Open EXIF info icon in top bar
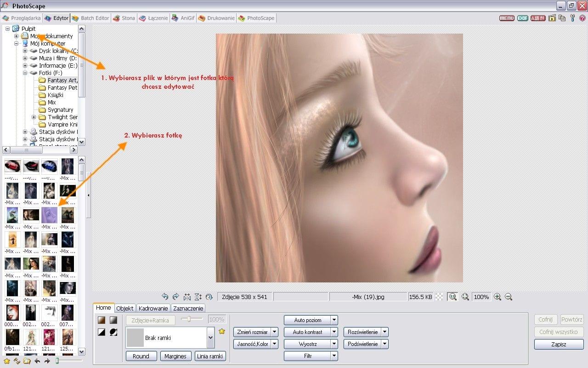The height and width of the screenshot is (368, 588). [522, 18]
